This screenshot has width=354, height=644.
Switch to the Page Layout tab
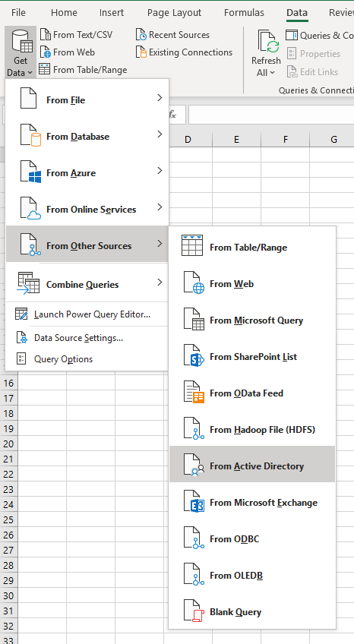coord(174,13)
